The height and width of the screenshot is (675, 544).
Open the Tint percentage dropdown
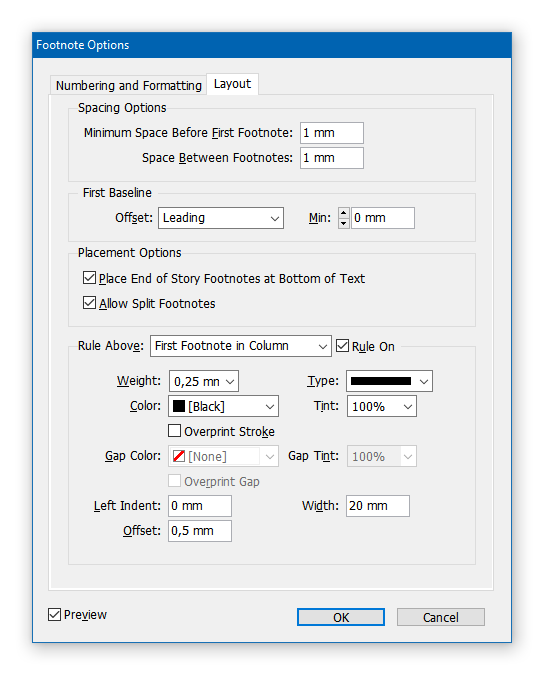(382, 406)
